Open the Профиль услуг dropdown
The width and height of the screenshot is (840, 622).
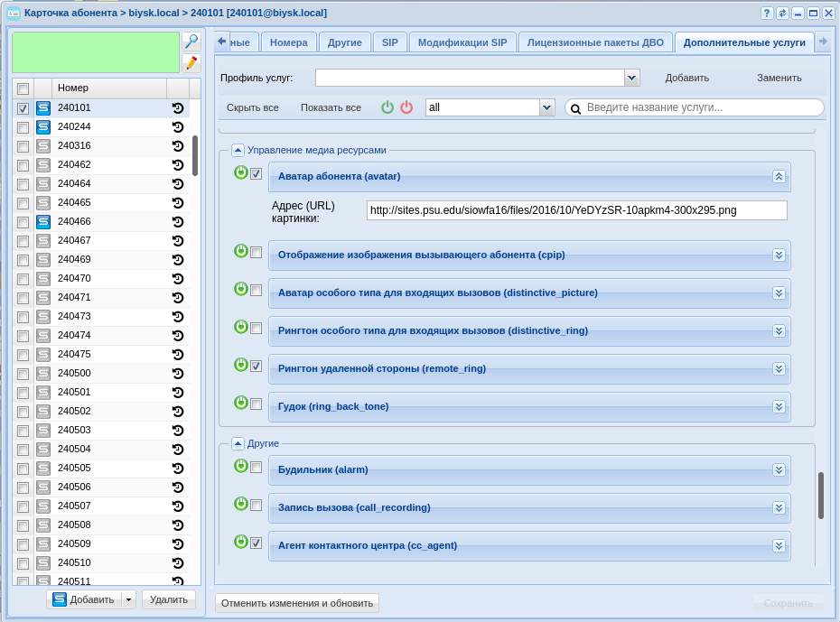(632, 78)
